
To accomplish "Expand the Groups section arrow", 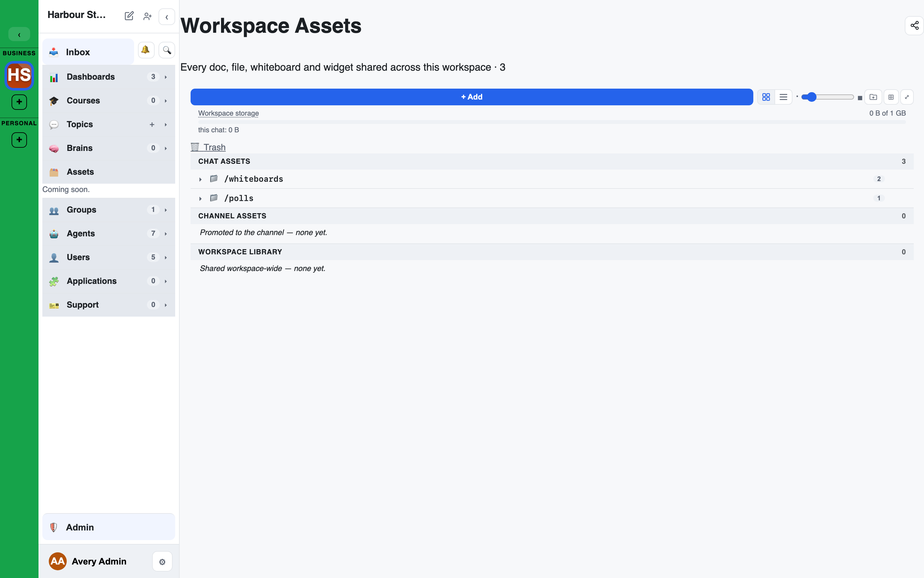I will pos(166,210).
